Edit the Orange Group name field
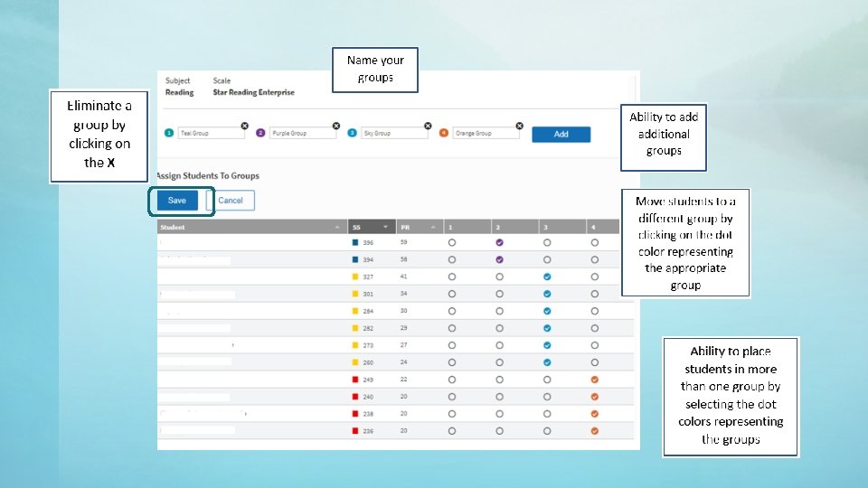Image resolution: width=868 pixels, height=488 pixels. [x=486, y=134]
